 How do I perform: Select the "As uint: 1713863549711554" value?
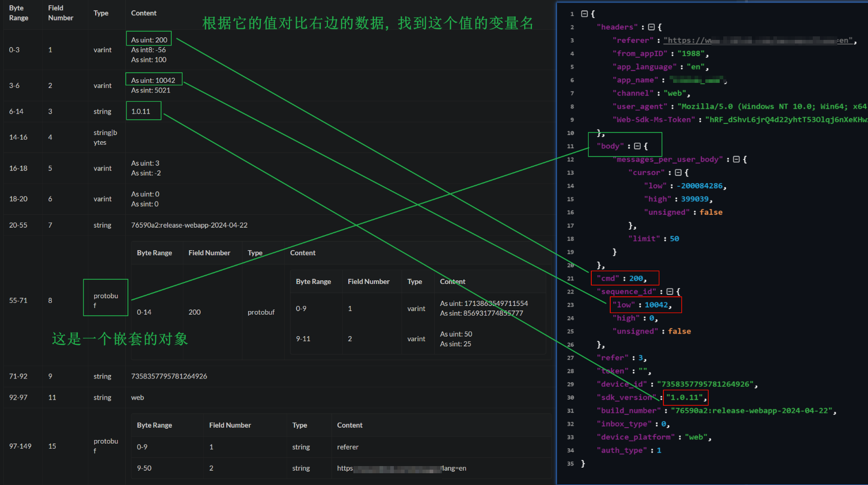coord(484,303)
